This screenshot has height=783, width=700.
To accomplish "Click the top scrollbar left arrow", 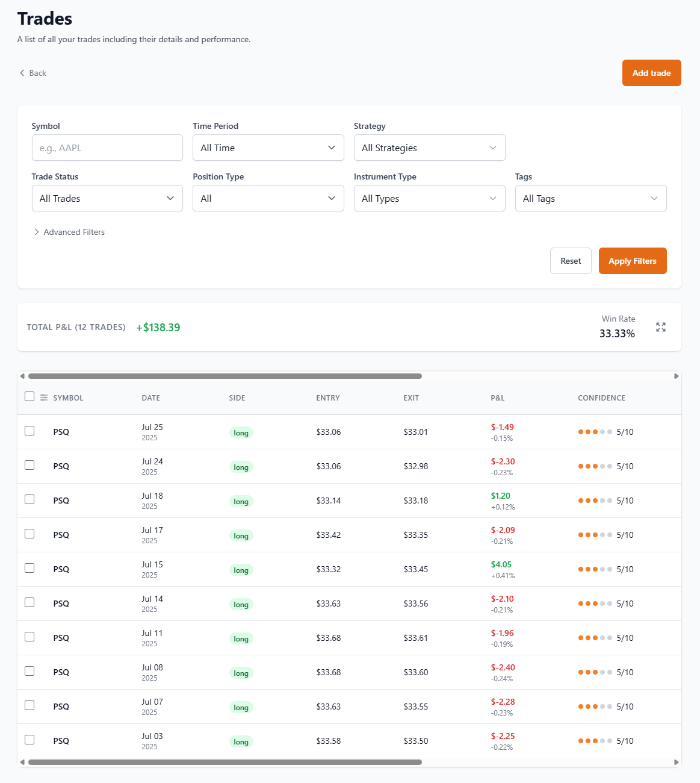I will click(x=22, y=376).
